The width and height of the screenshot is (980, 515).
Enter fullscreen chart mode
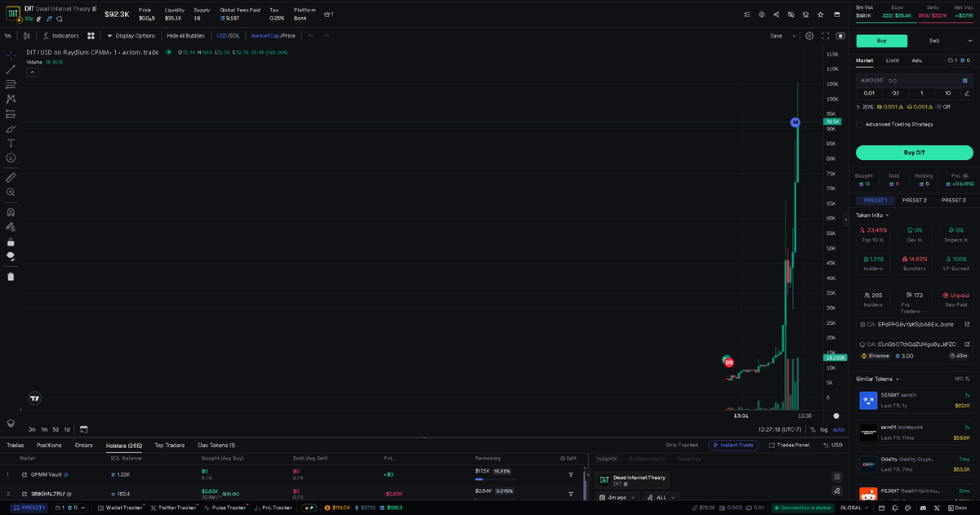tap(826, 36)
